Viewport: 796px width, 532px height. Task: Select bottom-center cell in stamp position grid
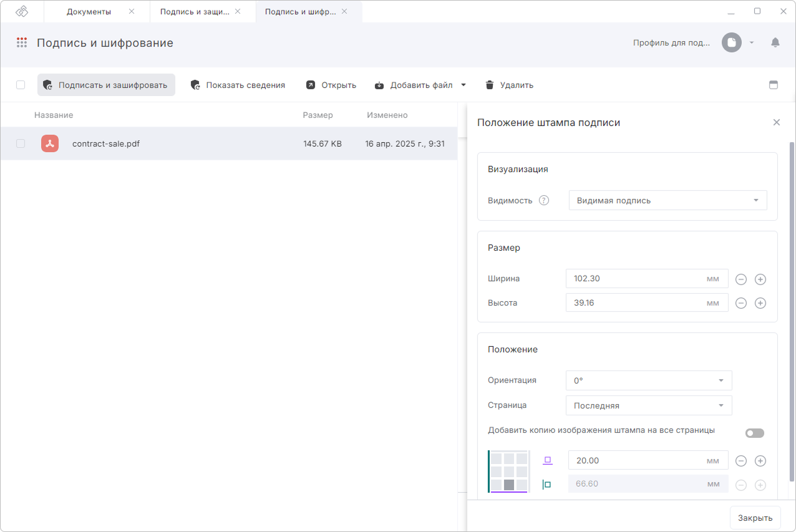tap(509, 485)
